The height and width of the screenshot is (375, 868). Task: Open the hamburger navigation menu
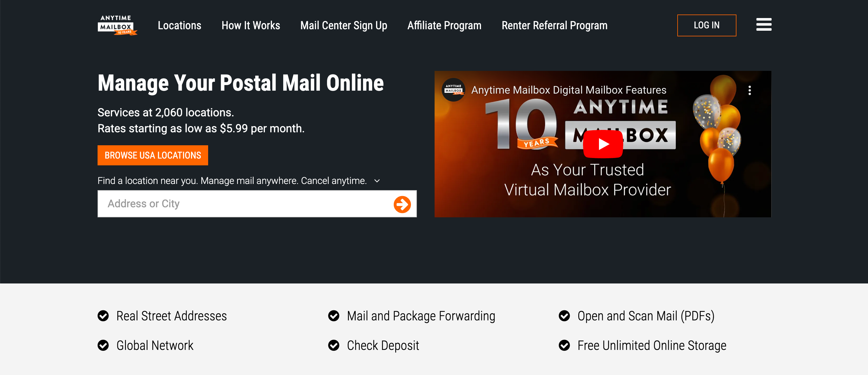[x=764, y=25]
